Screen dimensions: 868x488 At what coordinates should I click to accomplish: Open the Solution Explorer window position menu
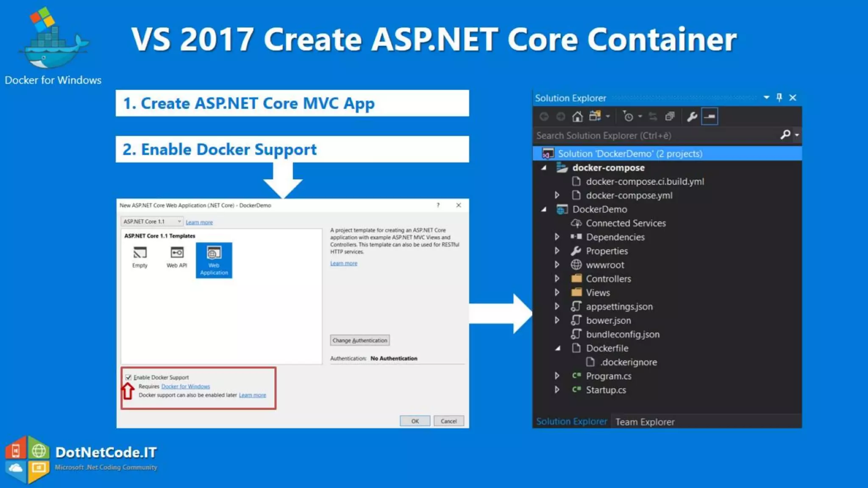tap(766, 97)
